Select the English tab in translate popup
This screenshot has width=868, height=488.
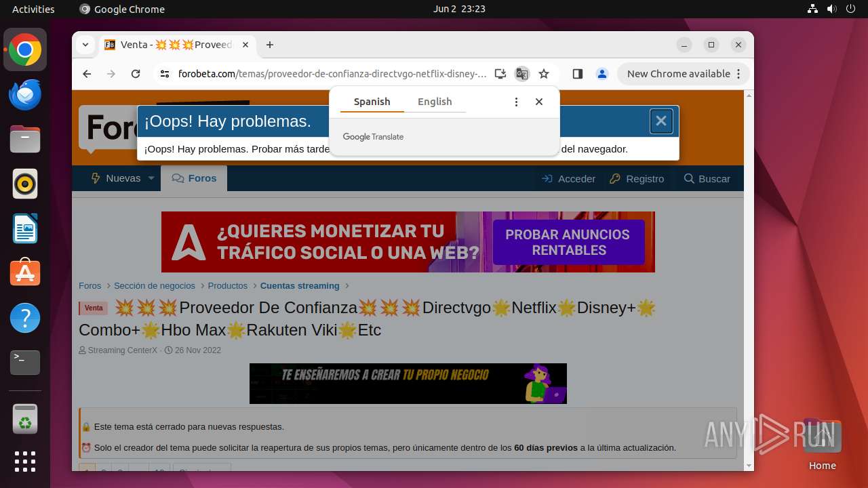[435, 102]
